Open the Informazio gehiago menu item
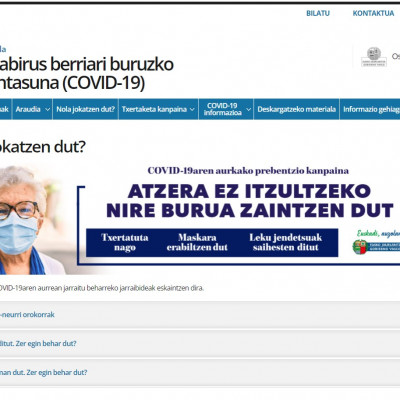This screenshot has width=400, height=400. click(x=371, y=109)
